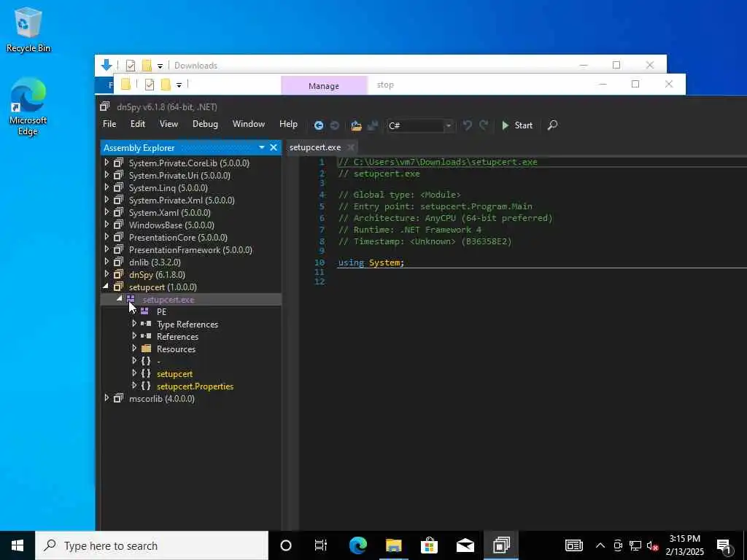
Task: Click the setupcert.exe module icon
Action: tap(131, 299)
